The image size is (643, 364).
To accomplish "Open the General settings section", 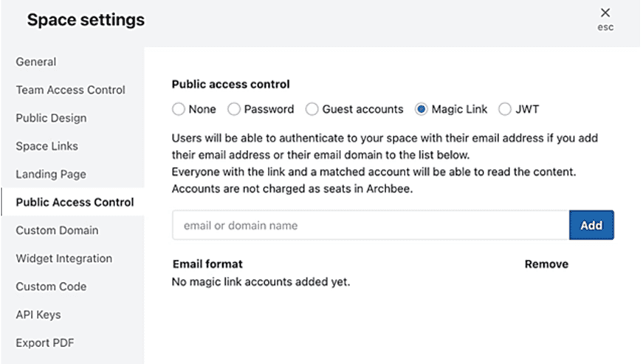I will [x=36, y=62].
